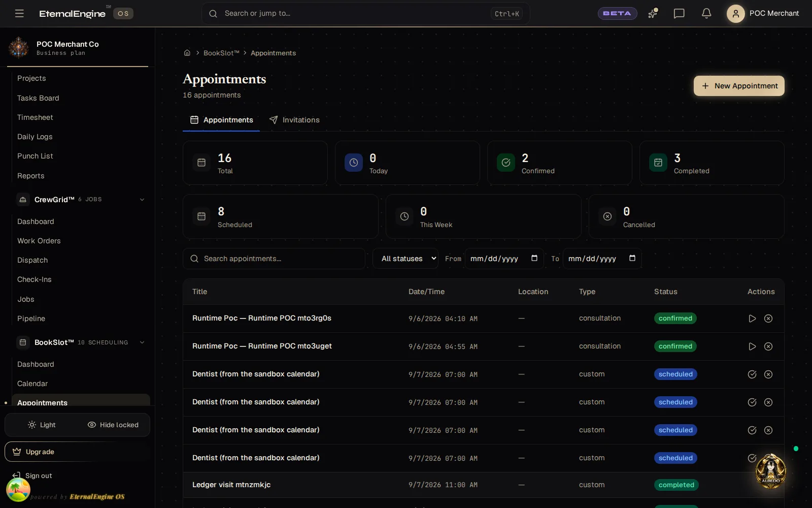Select the Appointments tab
This screenshot has width=812, height=508.
[x=221, y=120]
